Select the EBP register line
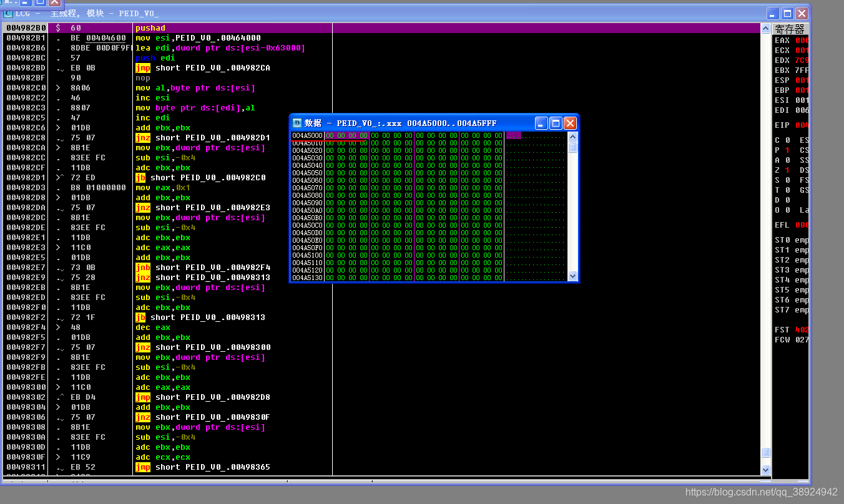Image resolution: width=844 pixels, height=504 pixels. (x=792, y=90)
